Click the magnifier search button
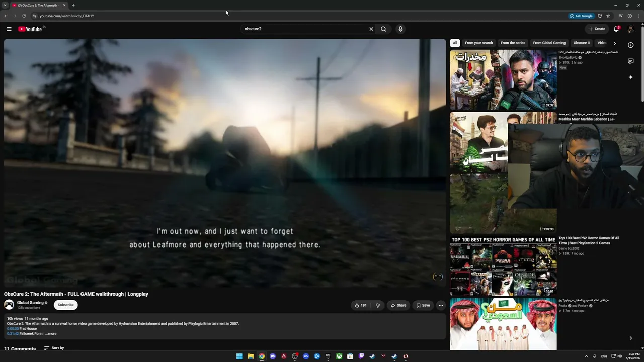Viewport: 644px width, 362px height. click(383, 29)
